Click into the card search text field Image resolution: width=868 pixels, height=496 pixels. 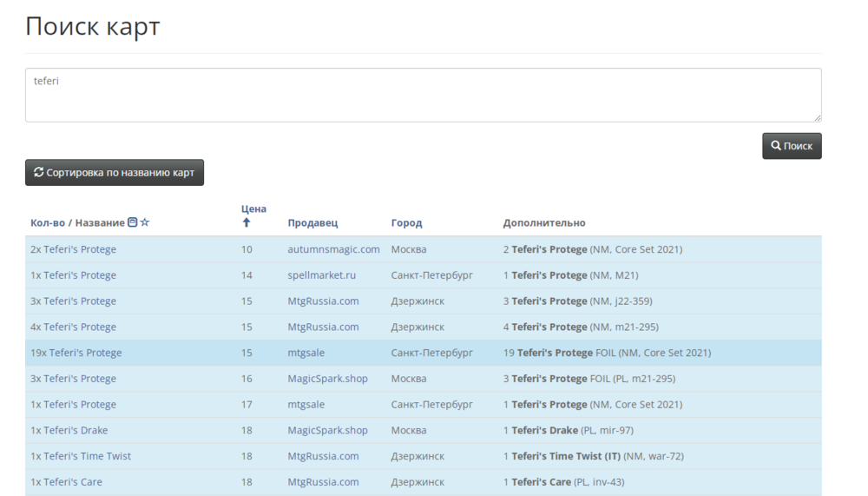(423, 96)
